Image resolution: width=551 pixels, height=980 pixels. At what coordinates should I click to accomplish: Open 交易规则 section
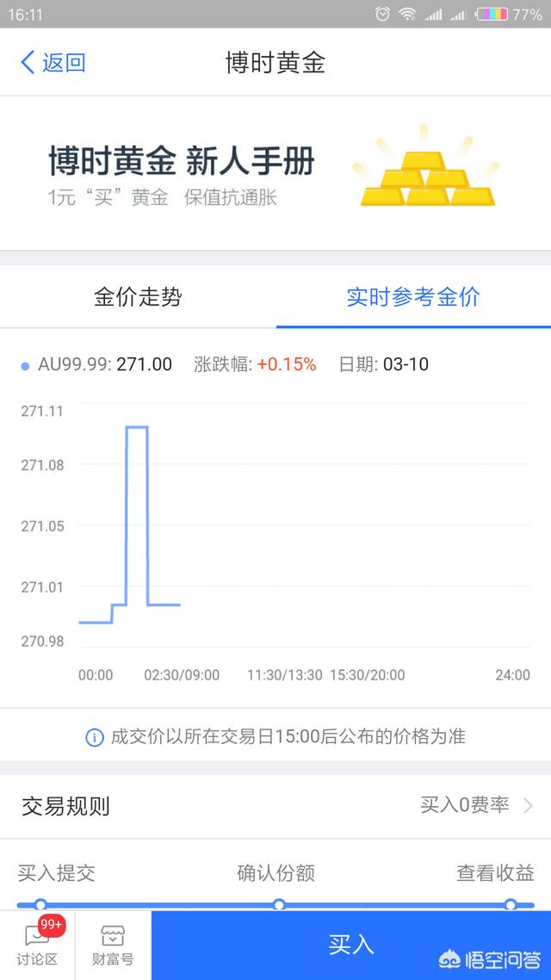(x=275, y=806)
